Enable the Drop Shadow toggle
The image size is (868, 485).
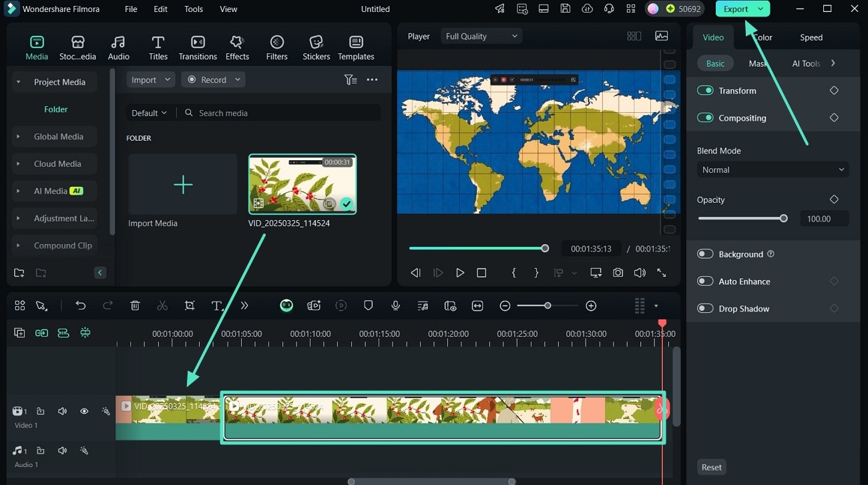(x=705, y=308)
